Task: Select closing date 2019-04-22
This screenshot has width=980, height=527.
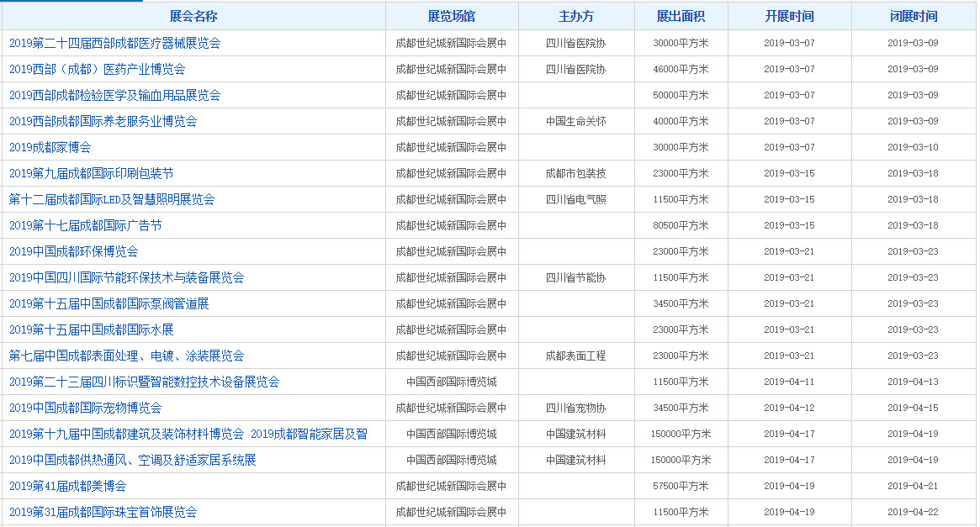Action: click(914, 512)
